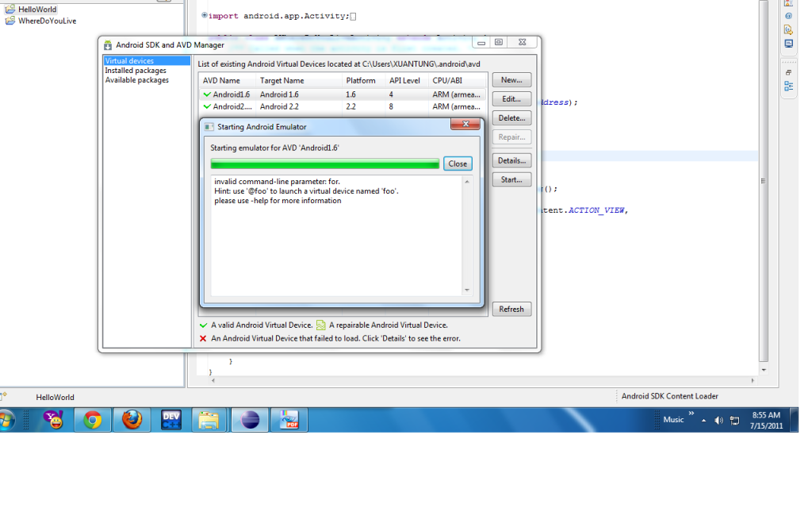Show hidden system tray icons arrow
Viewport: 812px width, 508px height.
pyautogui.click(x=703, y=421)
